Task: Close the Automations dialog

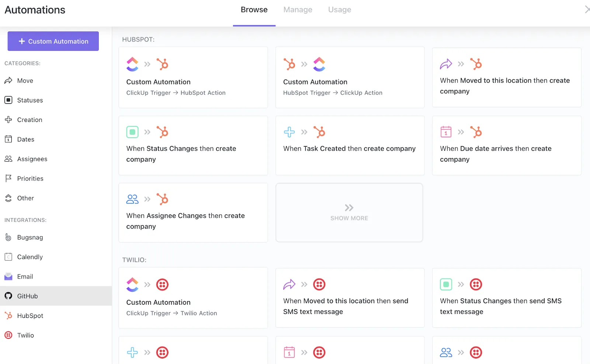Action: [587, 10]
